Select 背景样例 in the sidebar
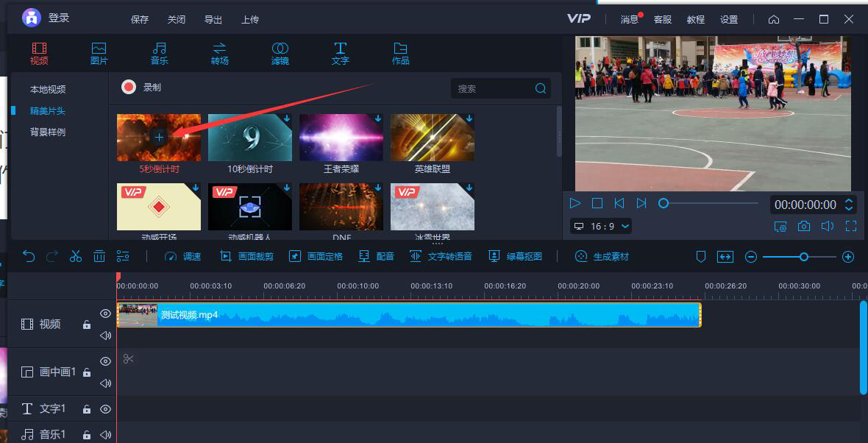This screenshot has height=443, width=868. point(48,132)
